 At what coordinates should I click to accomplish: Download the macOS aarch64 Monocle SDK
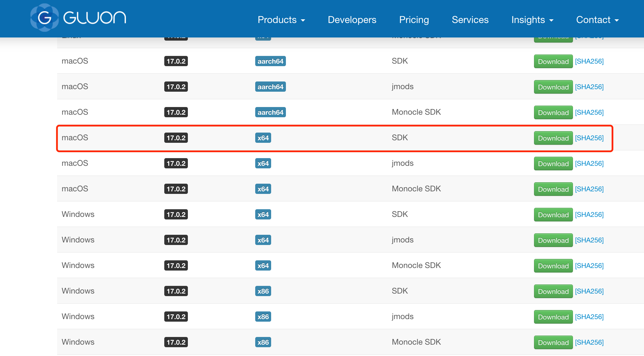point(553,112)
